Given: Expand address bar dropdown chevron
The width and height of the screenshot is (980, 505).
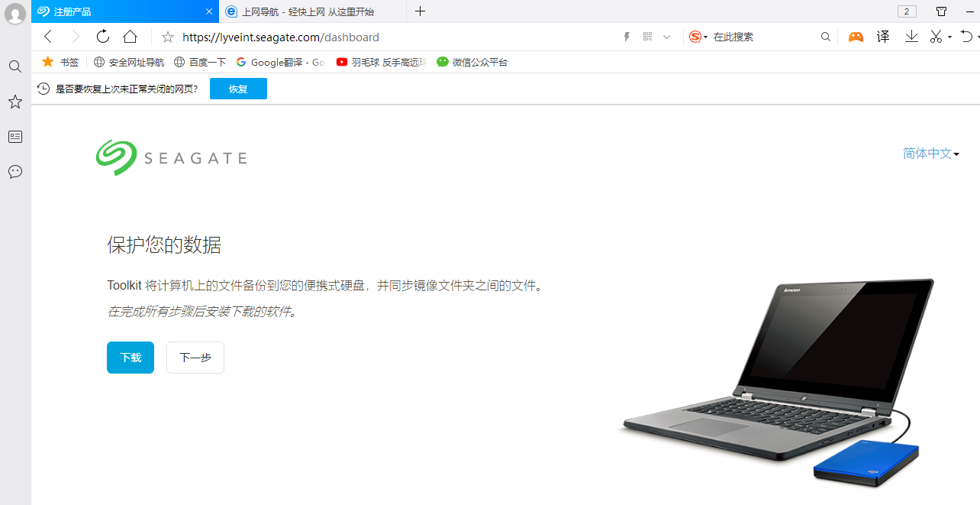Looking at the screenshot, I should [x=666, y=37].
